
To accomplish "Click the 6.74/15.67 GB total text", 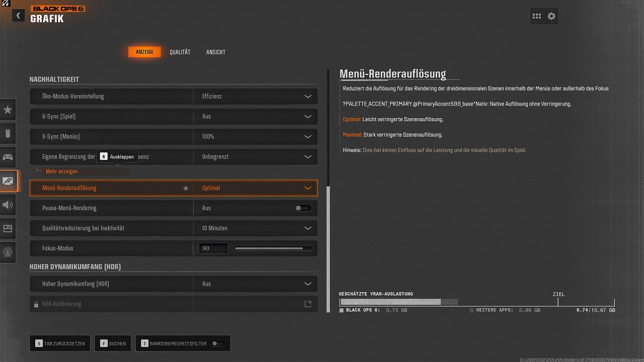I will (x=596, y=310).
